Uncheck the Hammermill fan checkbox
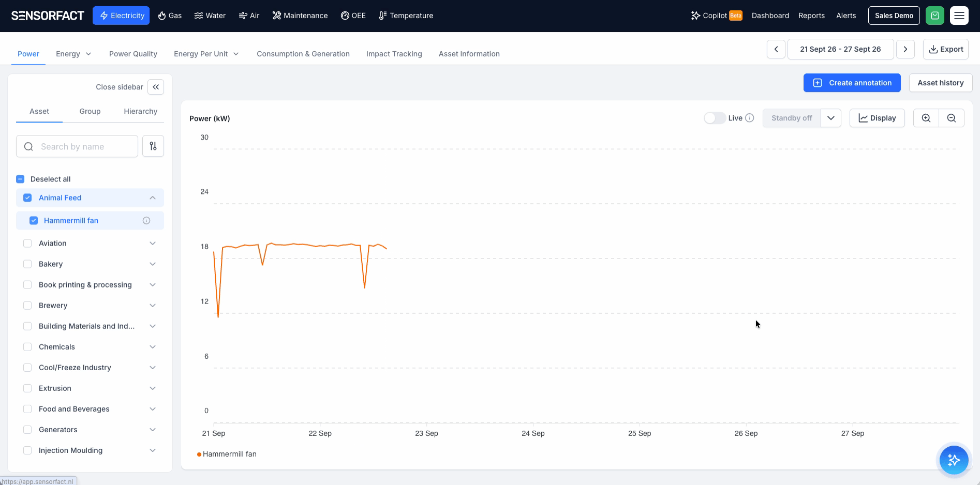Viewport: 980px width, 485px height. (x=34, y=220)
